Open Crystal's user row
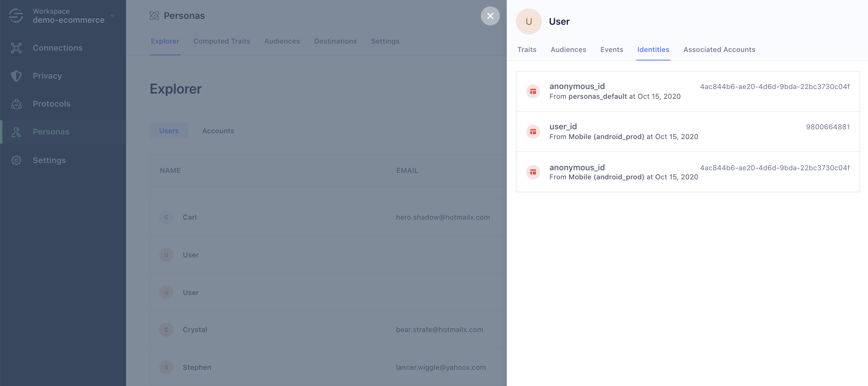The image size is (868, 386). (x=195, y=330)
